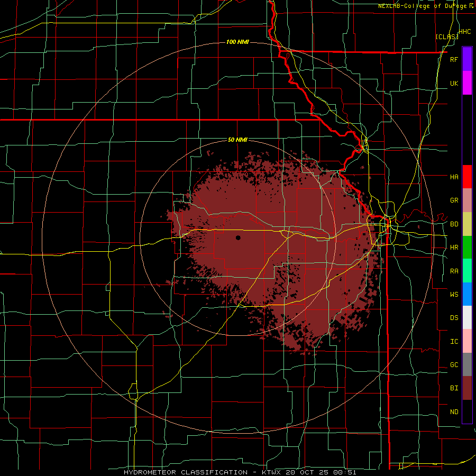Screen dimensions: 476x476
Task: Click the dark red BI swatch
Action: pyautogui.click(x=467, y=388)
